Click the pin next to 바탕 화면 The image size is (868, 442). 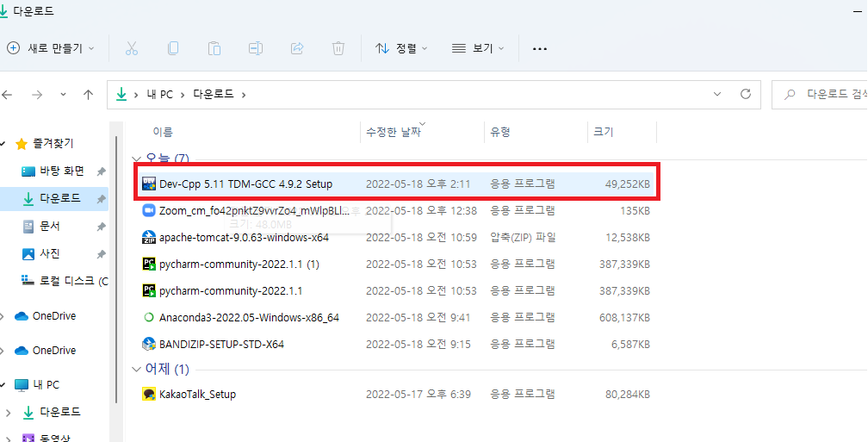(101, 171)
